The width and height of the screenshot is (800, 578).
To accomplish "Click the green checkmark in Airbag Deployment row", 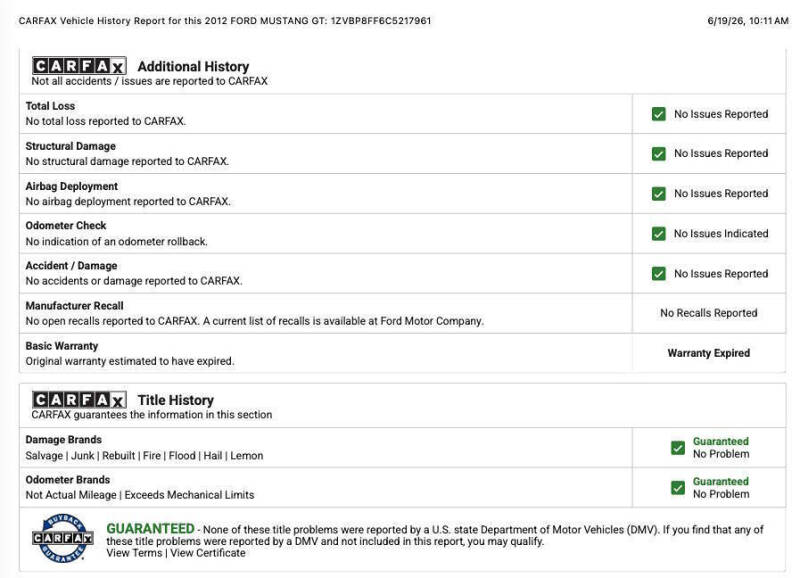I will pyautogui.click(x=658, y=194).
